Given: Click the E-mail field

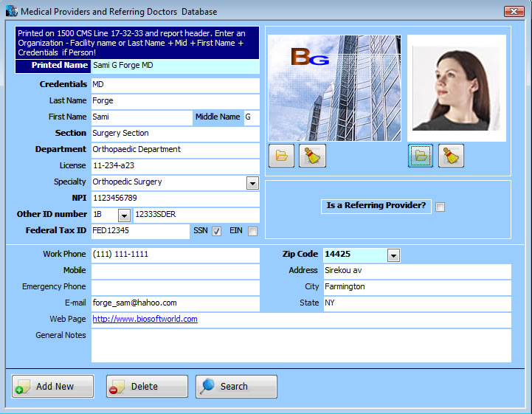Looking at the screenshot, I should tap(176, 304).
